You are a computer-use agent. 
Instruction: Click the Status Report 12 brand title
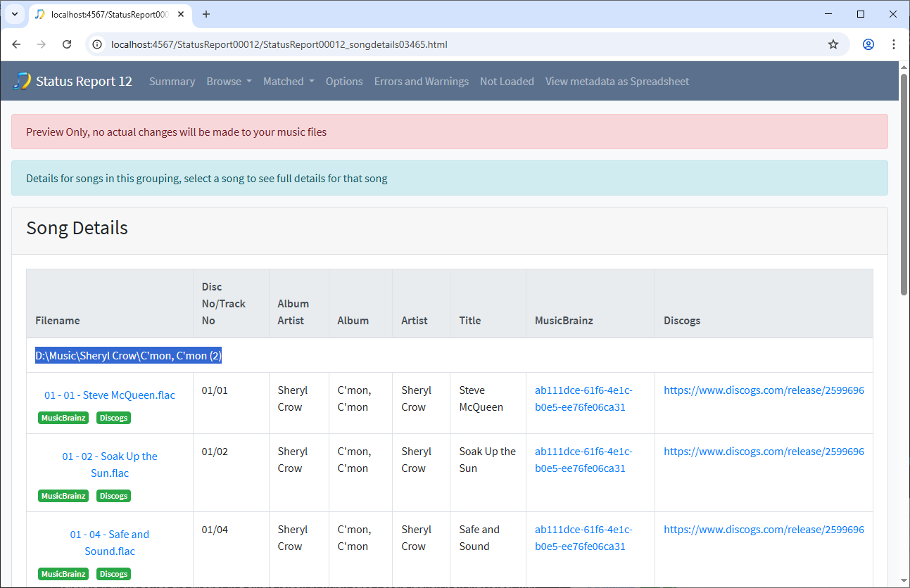coord(84,81)
